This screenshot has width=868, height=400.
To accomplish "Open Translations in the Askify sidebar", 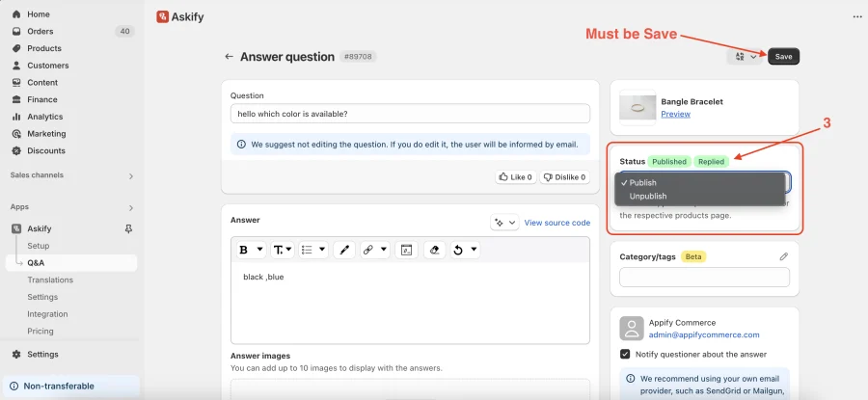I will click(50, 280).
